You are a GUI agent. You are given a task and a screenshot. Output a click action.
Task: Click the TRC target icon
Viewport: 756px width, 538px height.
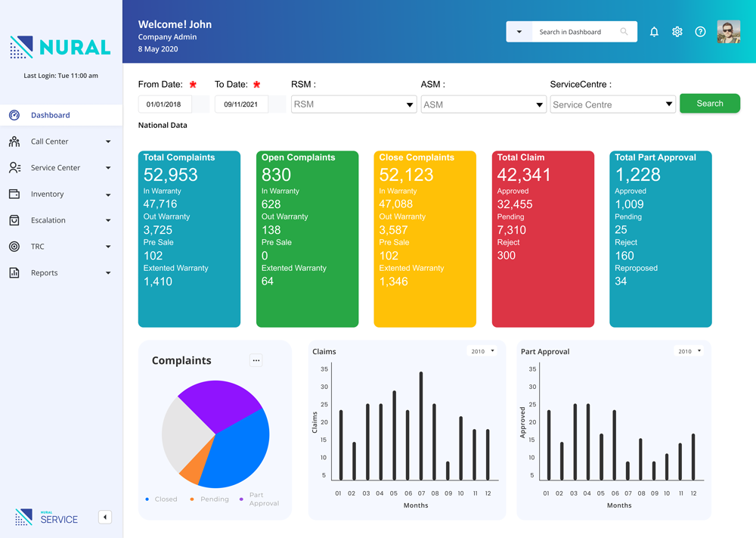click(14, 246)
